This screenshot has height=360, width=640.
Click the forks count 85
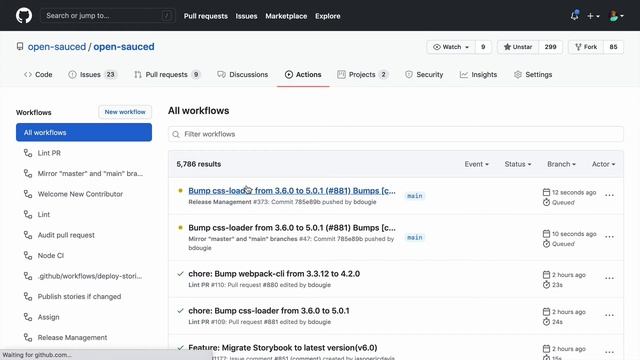coord(613,47)
